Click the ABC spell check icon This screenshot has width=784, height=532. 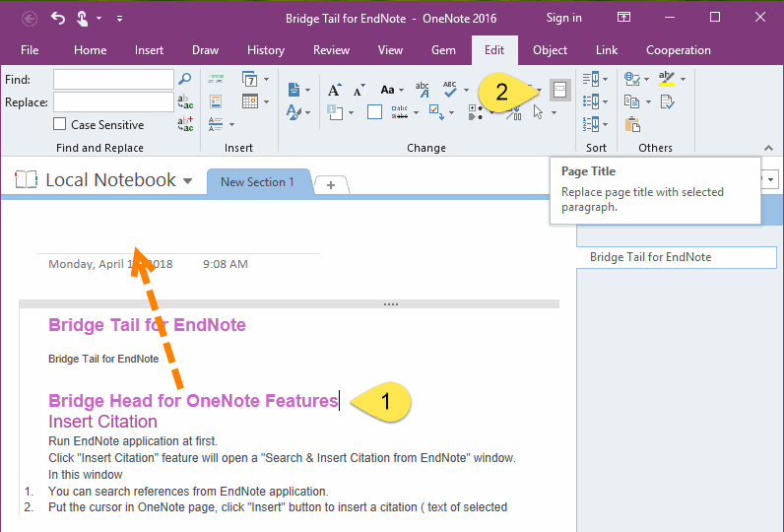[449, 90]
